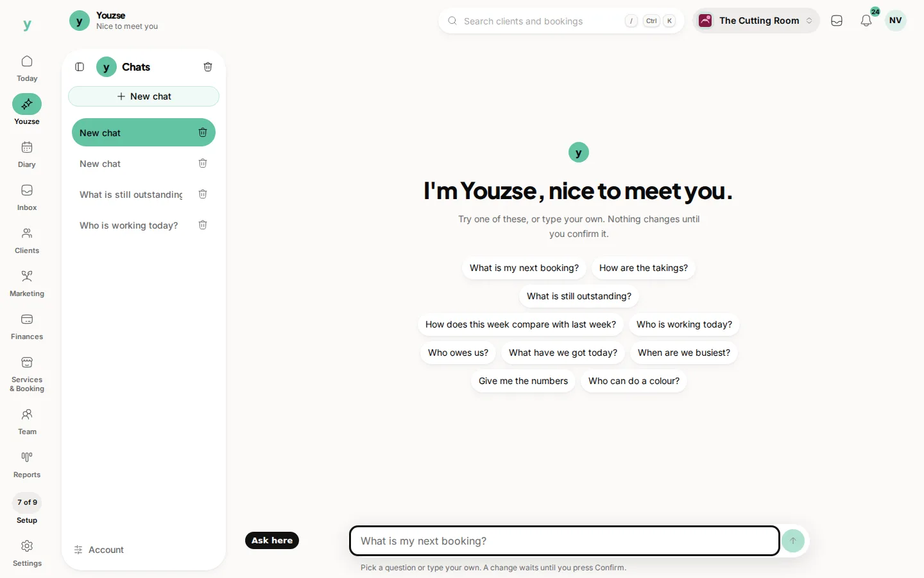Open the Diary calendar icon
The width and height of the screenshot is (924, 578).
pyautogui.click(x=27, y=148)
